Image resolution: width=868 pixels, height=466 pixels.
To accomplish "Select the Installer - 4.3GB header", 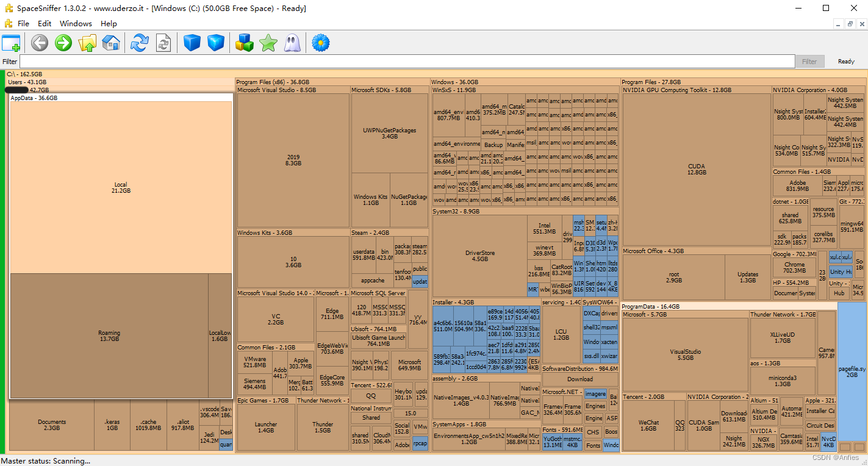I will 486,302.
